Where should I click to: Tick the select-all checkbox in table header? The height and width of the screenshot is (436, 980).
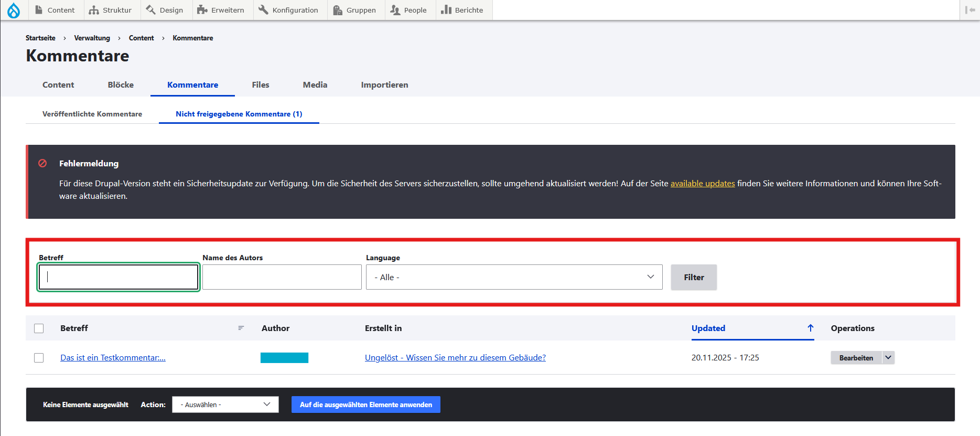(x=39, y=328)
